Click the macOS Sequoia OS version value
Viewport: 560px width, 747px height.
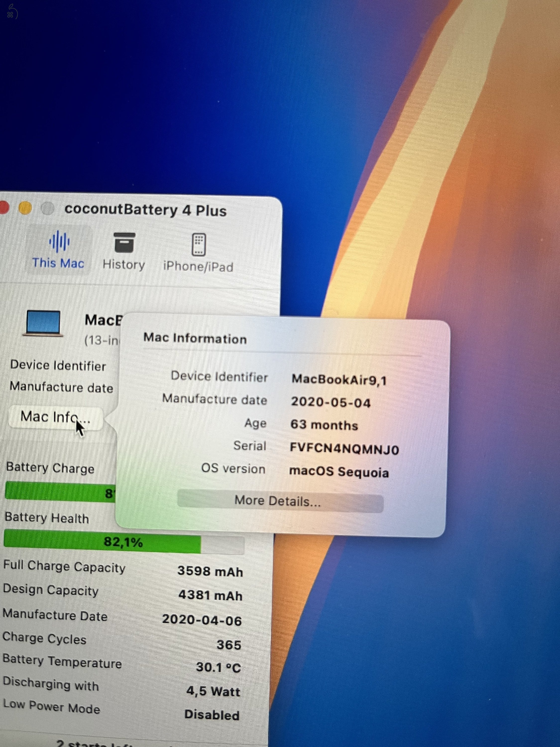(x=339, y=472)
